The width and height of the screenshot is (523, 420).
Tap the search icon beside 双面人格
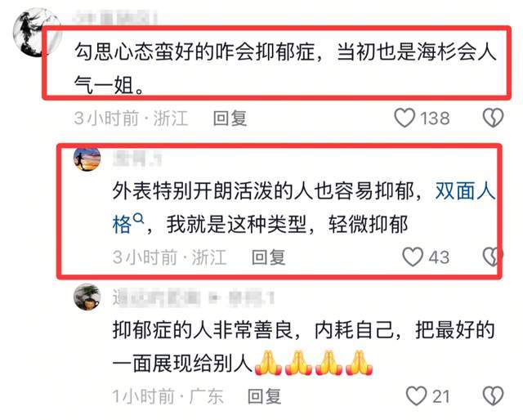pyautogui.click(x=138, y=219)
